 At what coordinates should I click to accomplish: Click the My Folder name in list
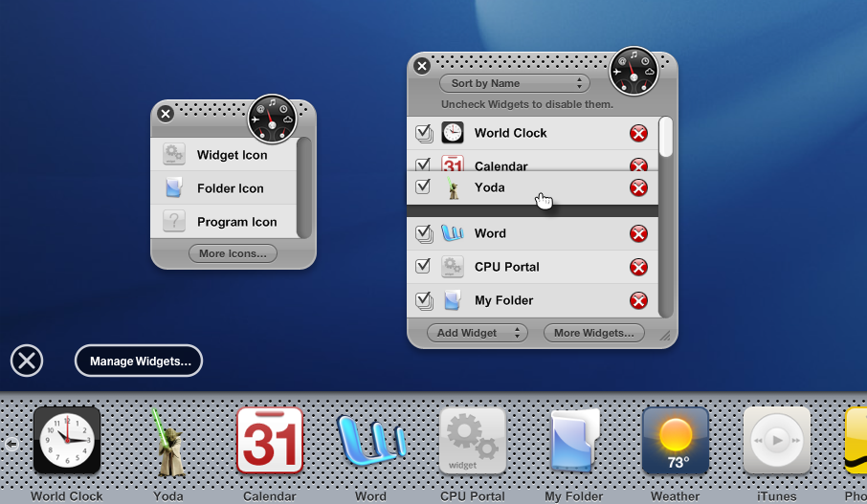point(503,300)
